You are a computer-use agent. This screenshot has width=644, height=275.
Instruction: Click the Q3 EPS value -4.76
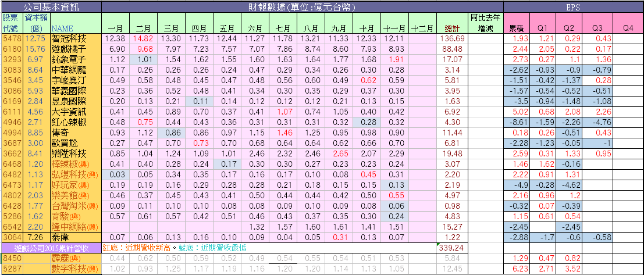click(598, 122)
